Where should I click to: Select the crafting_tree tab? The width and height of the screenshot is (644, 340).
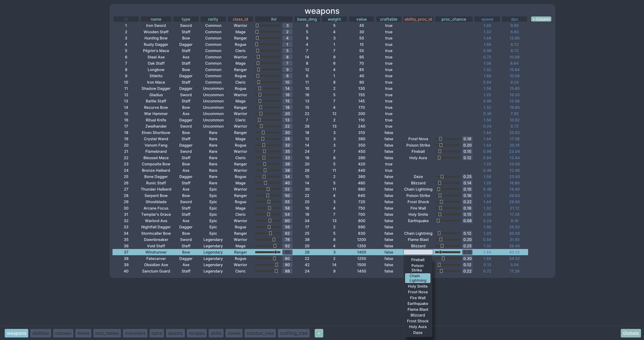(x=294, y=333)
